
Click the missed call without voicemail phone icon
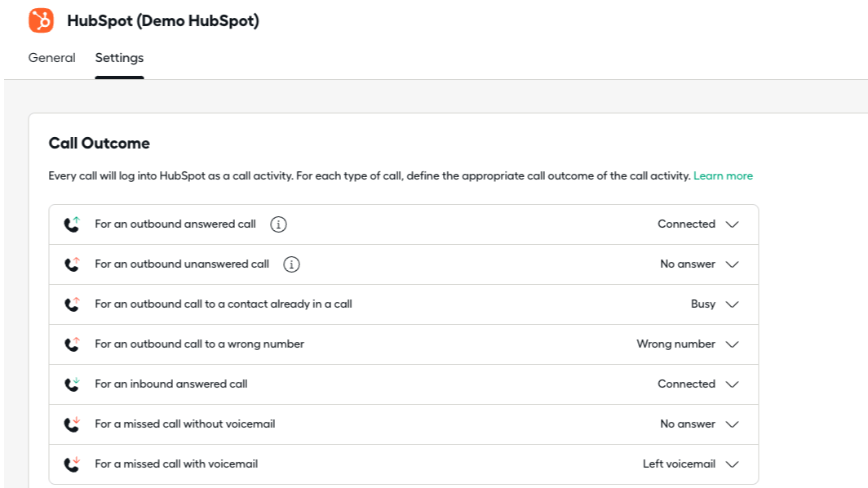[72, 424]
